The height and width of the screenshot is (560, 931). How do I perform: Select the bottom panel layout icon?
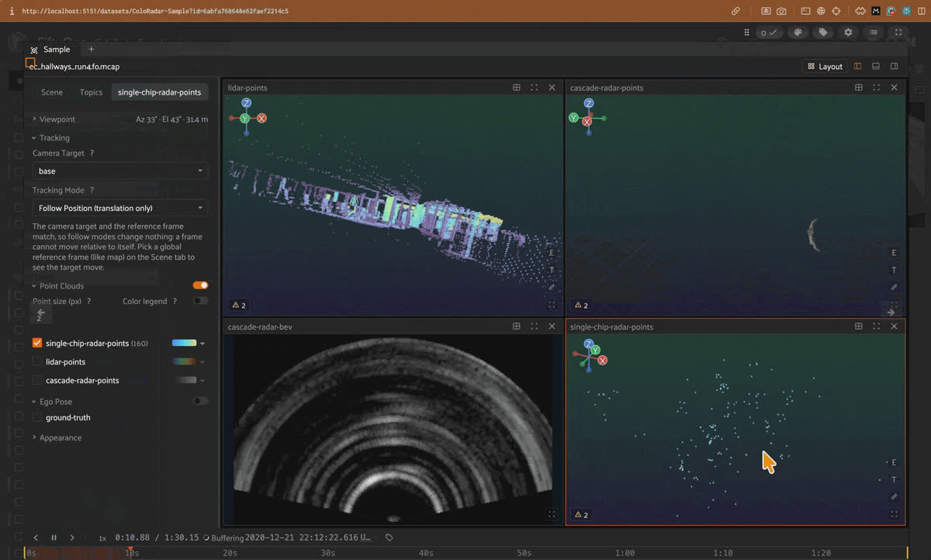[876, 66]
